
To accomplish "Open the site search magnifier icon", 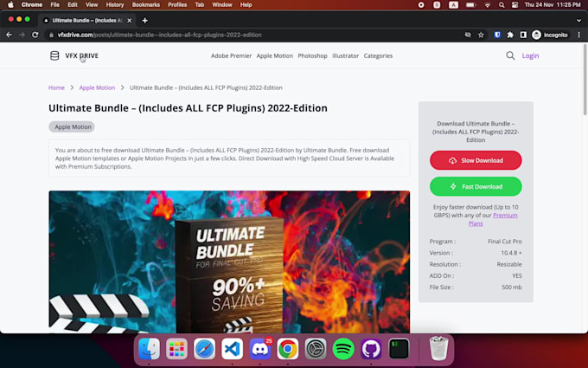I will (x=510, y=55).
